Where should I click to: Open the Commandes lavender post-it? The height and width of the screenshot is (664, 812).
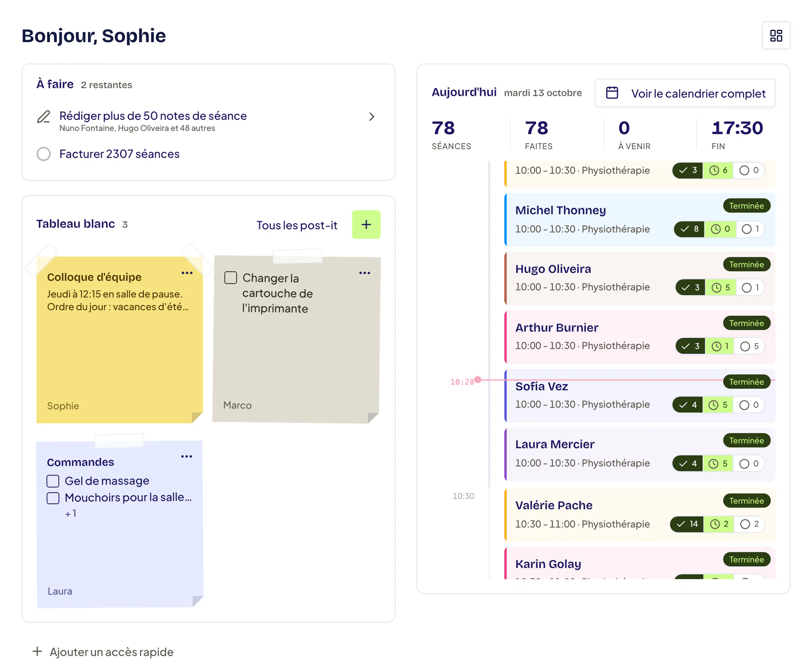(x=120, y=524)
